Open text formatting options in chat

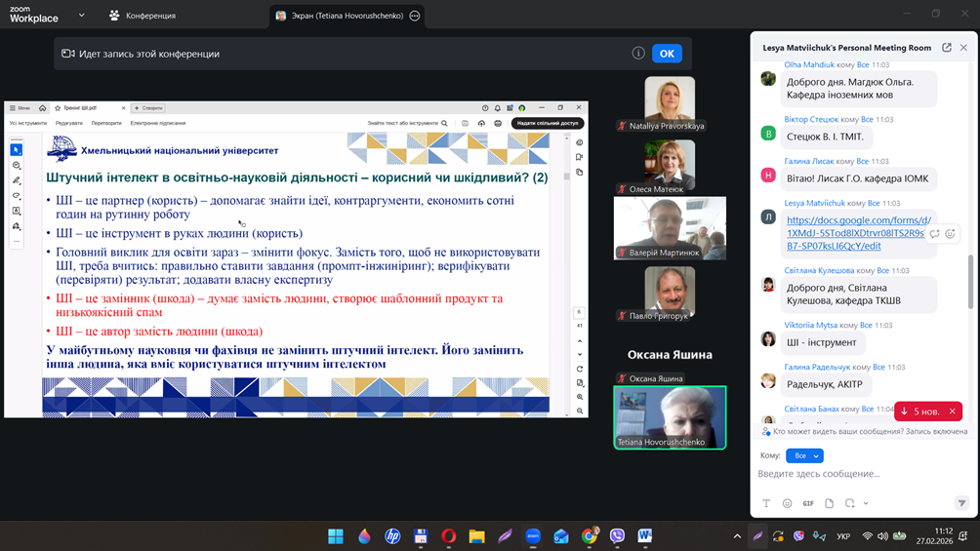[x=766, y=503]
